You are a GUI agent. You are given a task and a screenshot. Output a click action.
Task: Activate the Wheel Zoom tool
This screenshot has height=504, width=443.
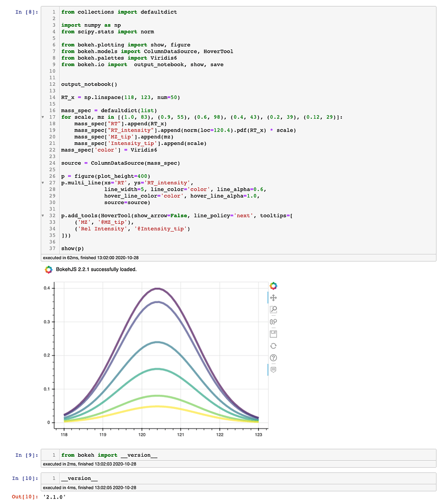coord(273,321)
